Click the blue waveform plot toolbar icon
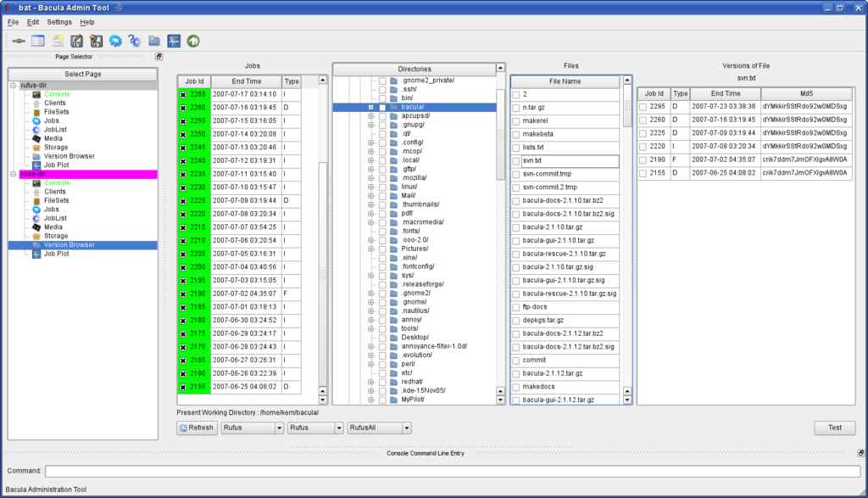868x498 pixels. [174, 40]
